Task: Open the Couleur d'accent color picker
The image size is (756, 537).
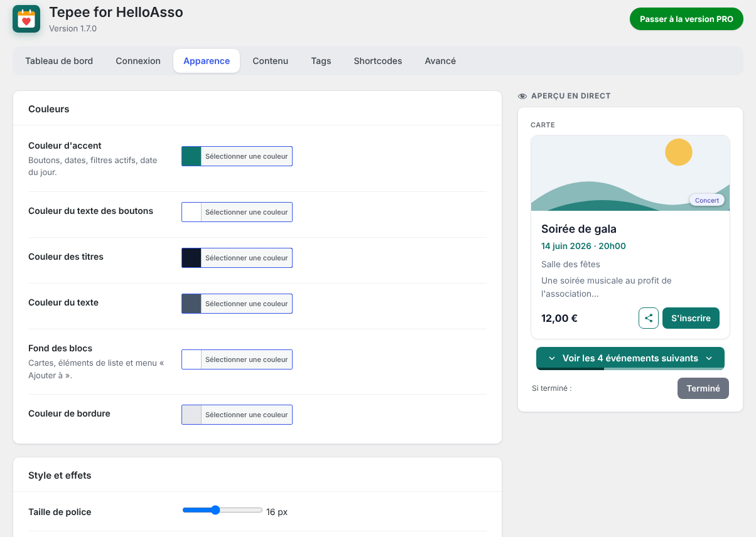Action: click(237, 156)
